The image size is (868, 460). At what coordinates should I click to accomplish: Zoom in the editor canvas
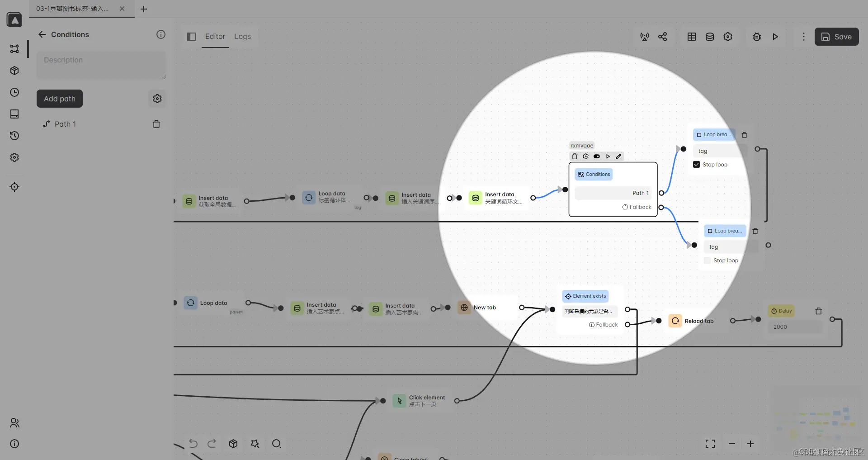click(750, 444)
